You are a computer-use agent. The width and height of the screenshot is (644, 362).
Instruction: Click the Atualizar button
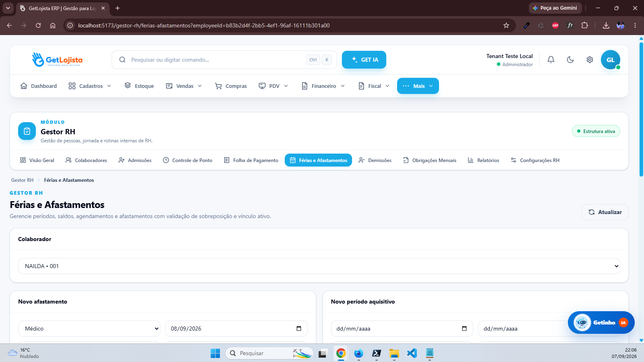605,212
